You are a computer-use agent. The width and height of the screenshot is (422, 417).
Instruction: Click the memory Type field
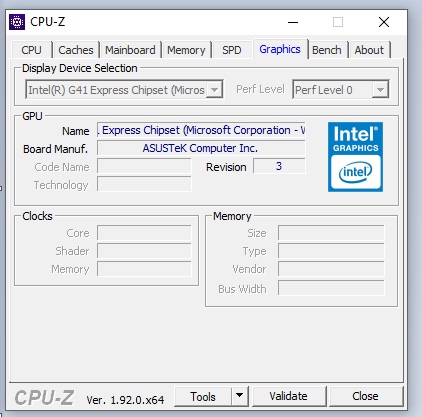click(331, 251)
